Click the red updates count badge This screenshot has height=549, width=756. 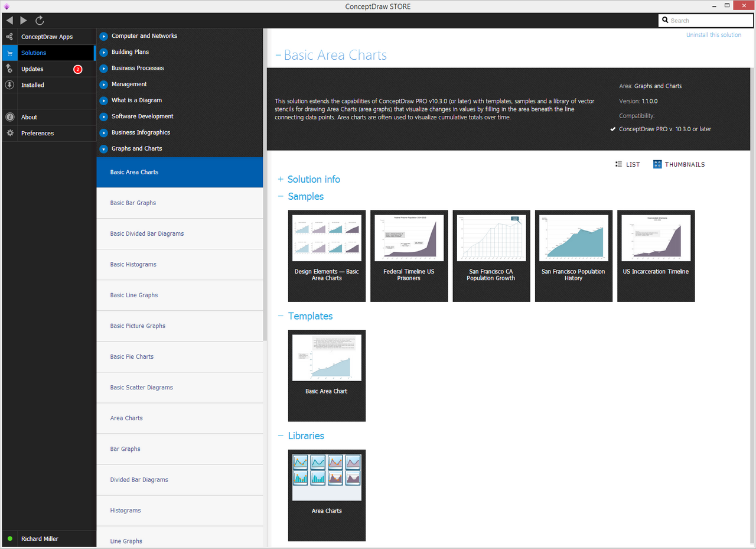[77, 69]
